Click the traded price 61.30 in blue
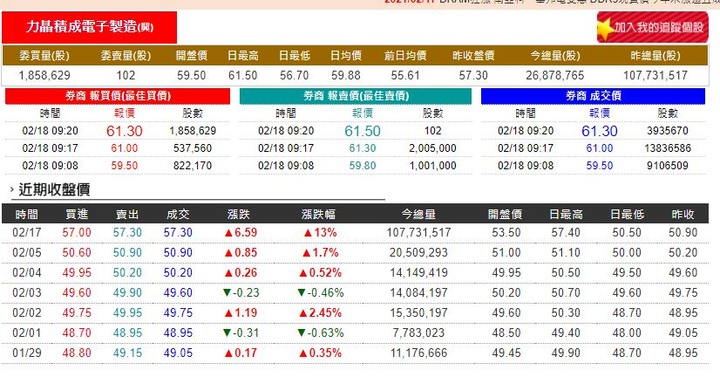This screenshot has height=377, width=720. coord(599,131)
